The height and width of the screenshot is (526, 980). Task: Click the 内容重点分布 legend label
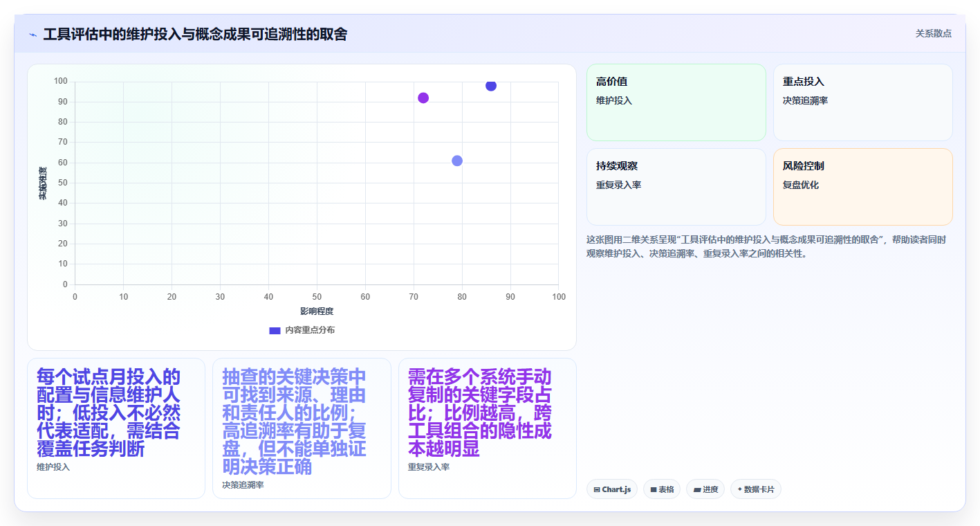click(310, 331)
